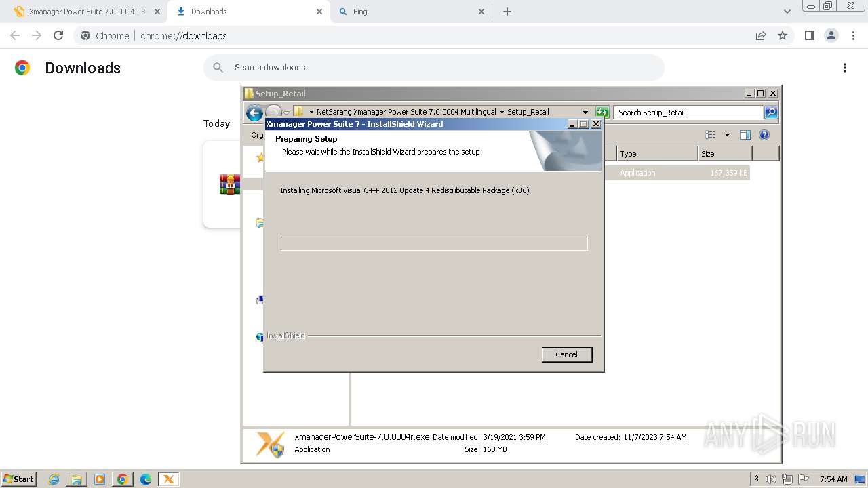Close the Bing tab
The image size is (868, 488).
click(481, 12)
